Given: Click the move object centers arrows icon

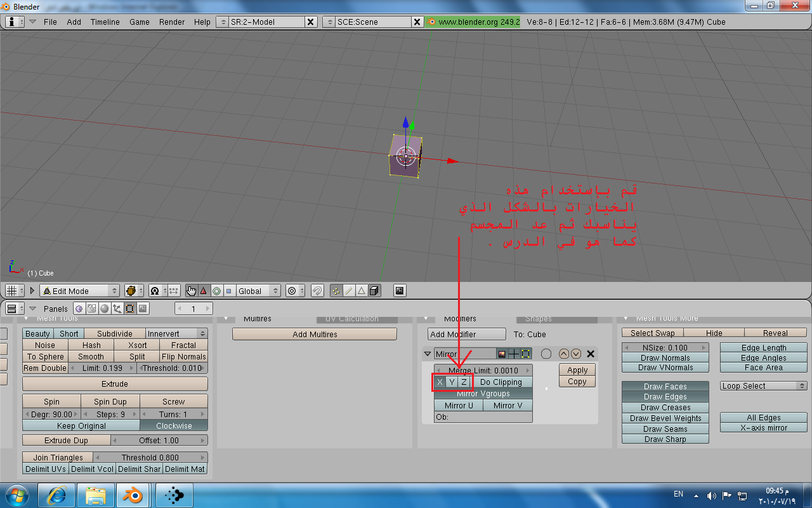Looking at the screenshot, I should 173,291.
